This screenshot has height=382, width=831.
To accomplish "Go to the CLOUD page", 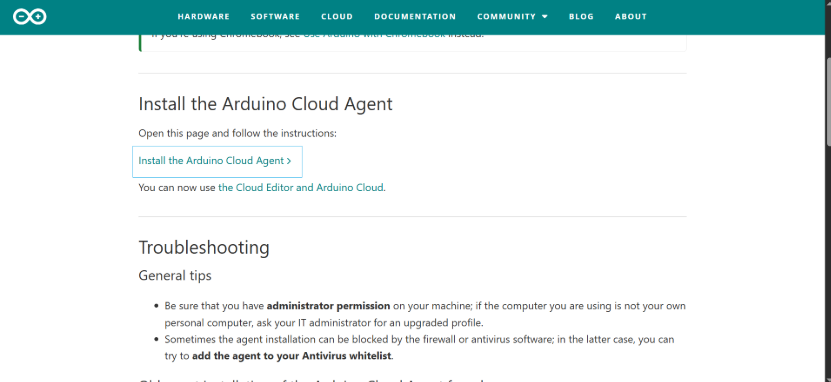I will 337,16.
